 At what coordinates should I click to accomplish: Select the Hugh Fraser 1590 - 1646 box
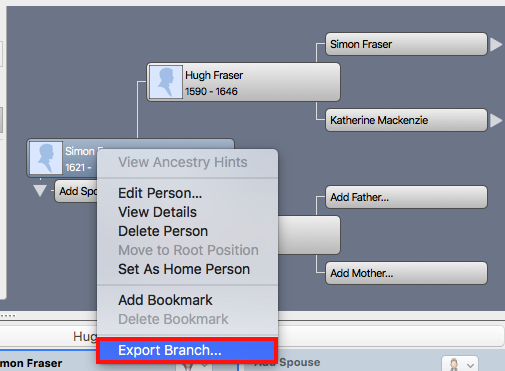coord(243,82)
